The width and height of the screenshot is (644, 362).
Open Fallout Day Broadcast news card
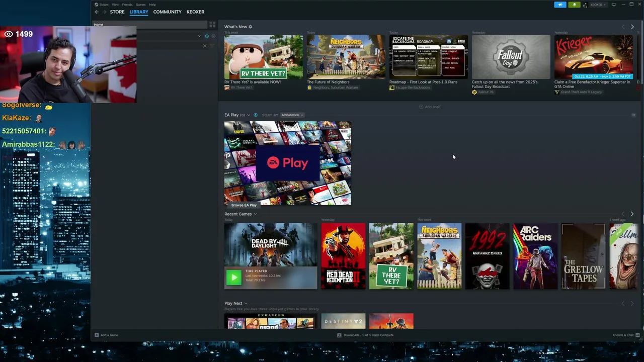(511, 57)
